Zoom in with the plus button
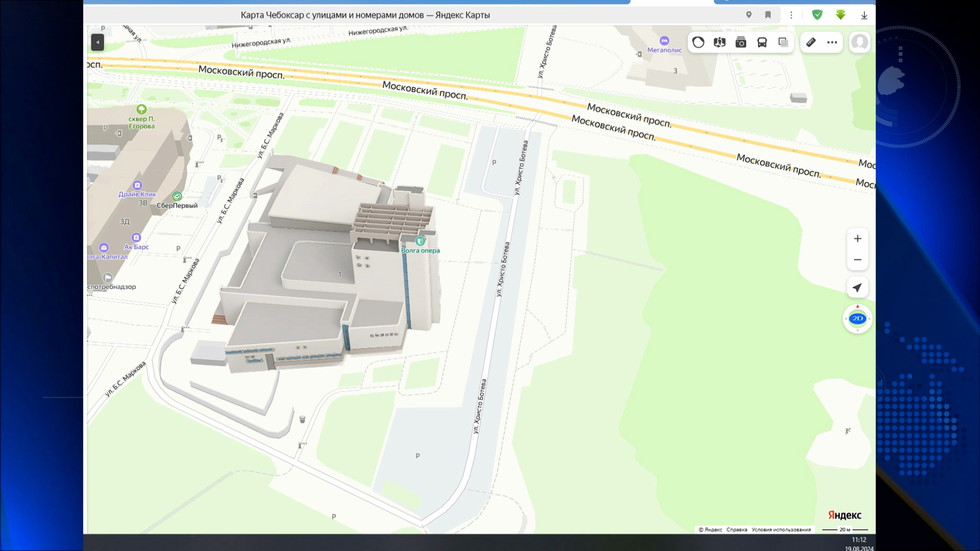The image size is (980, 551). (857, 238)
